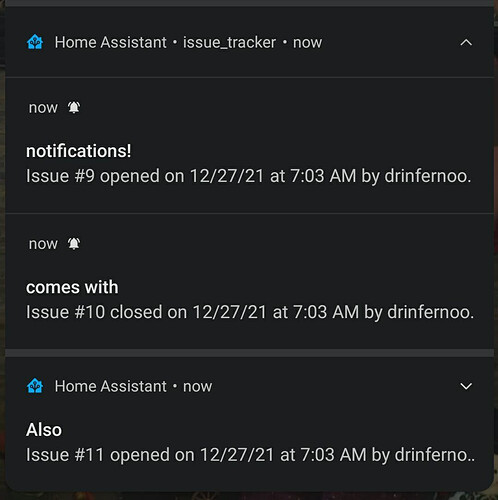Tap 'now' timestamp in the issue_tracker header
Viewport: 498px width, 500px height.
[x=307, y=43]
